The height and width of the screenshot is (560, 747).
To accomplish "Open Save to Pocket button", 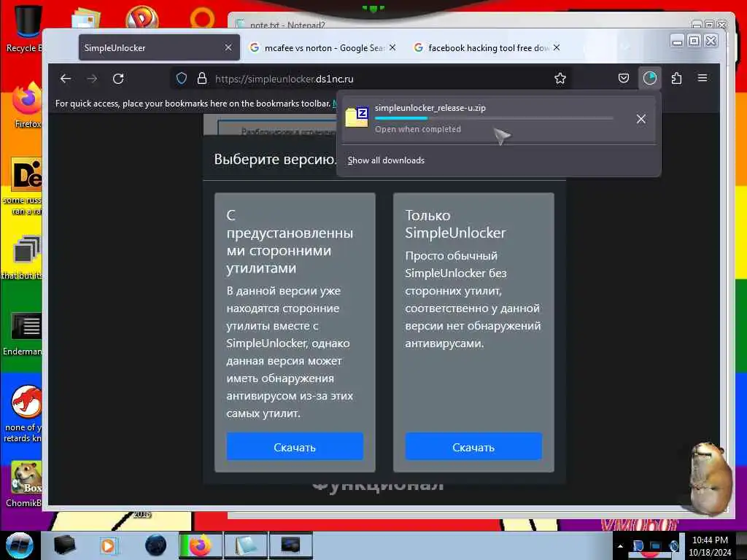I will 624,78.
